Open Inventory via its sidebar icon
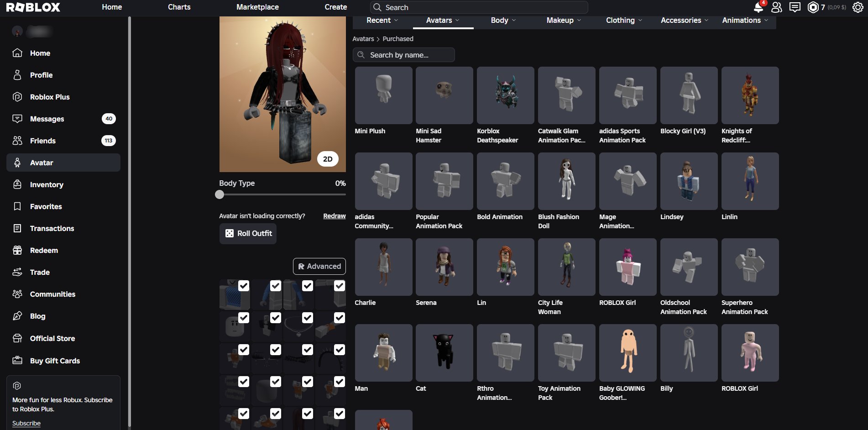This screenshot has width=868, height=430. (x=17, y=184)
